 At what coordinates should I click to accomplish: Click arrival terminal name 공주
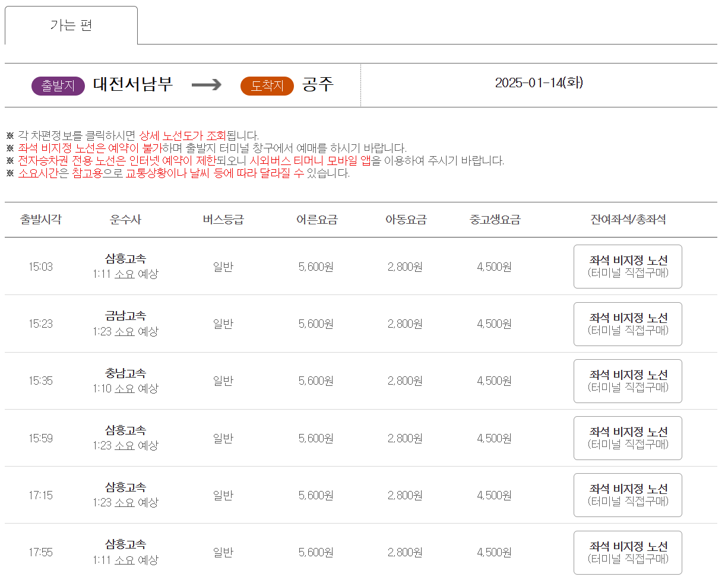pos(318,84)
